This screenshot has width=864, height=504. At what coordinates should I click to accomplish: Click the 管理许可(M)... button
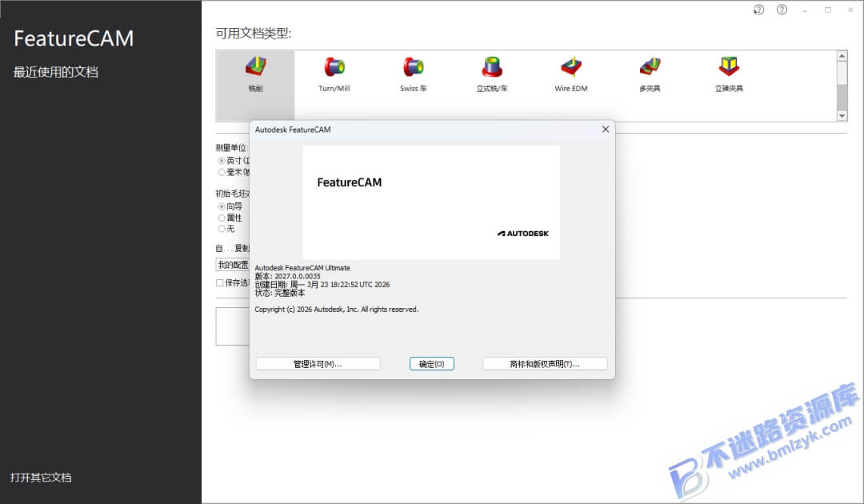point(318,364)
